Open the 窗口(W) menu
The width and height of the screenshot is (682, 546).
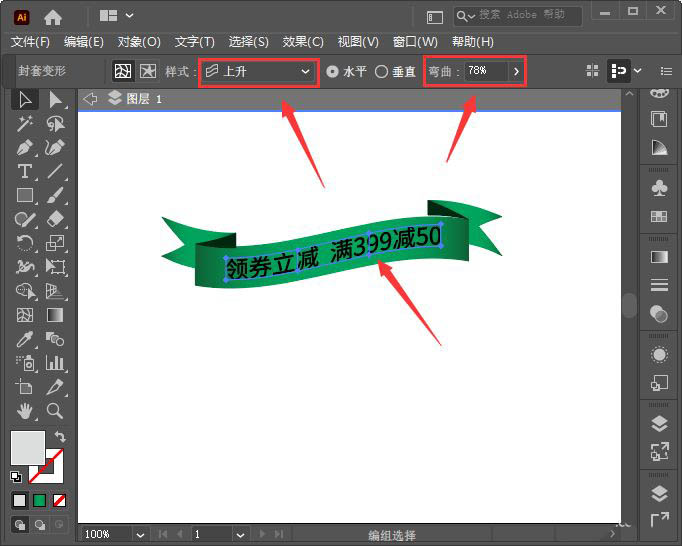point(415,42)
